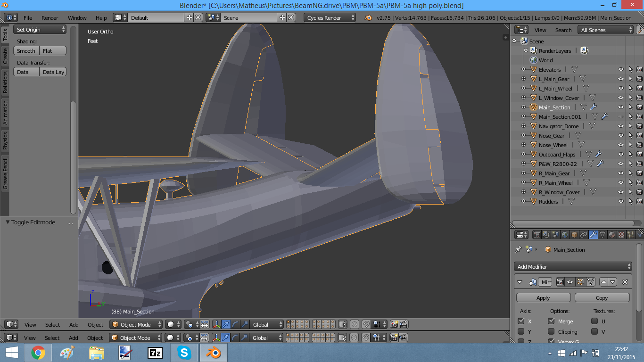Click the wrench icon beside P&W_R2800-22
The height and width of the screenshot is (362, 644).
pos(600,164)
